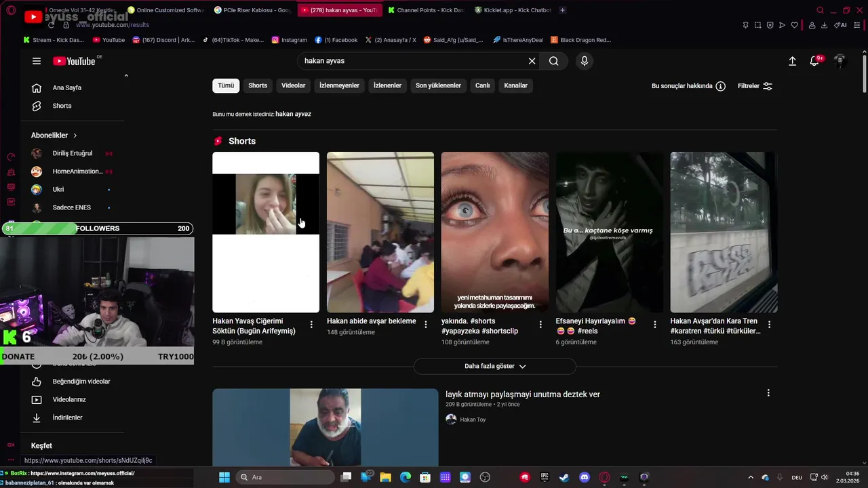
Task: Select the Son yüklenenler filter chip
Action: [438, 85]
